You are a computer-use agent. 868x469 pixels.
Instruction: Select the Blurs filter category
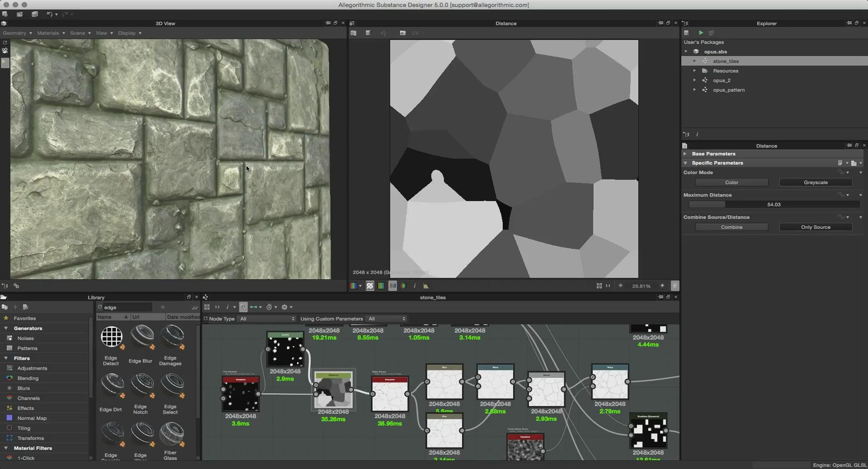23,388
